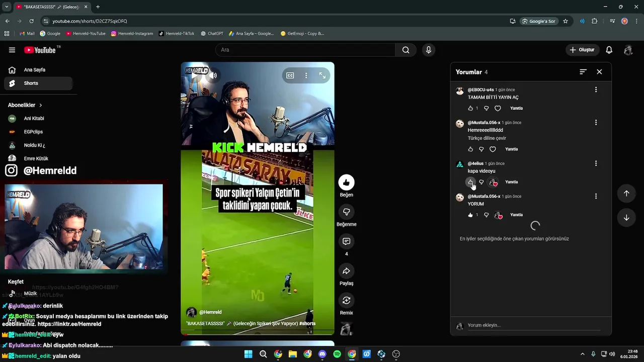
Task: Open EGPclips subscription channel
Action: 38,132
